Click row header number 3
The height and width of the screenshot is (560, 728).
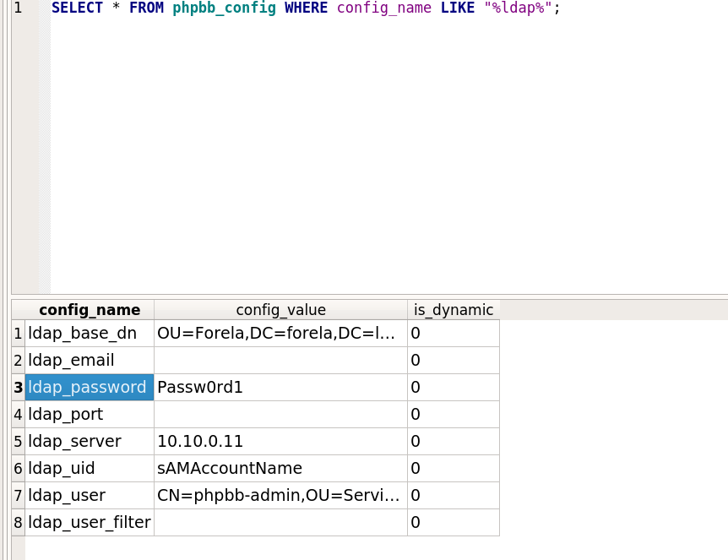pyautogui.click(x=18, y=387)
